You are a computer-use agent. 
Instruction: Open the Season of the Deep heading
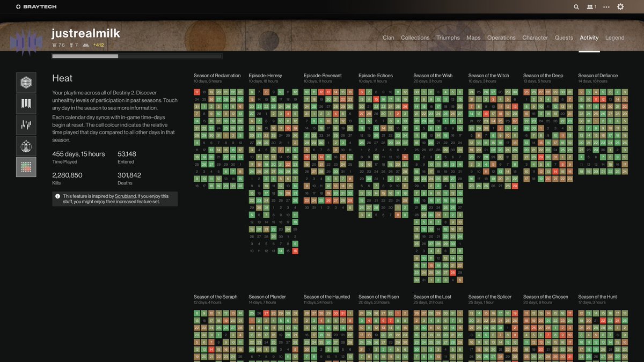tap(544, 76)
